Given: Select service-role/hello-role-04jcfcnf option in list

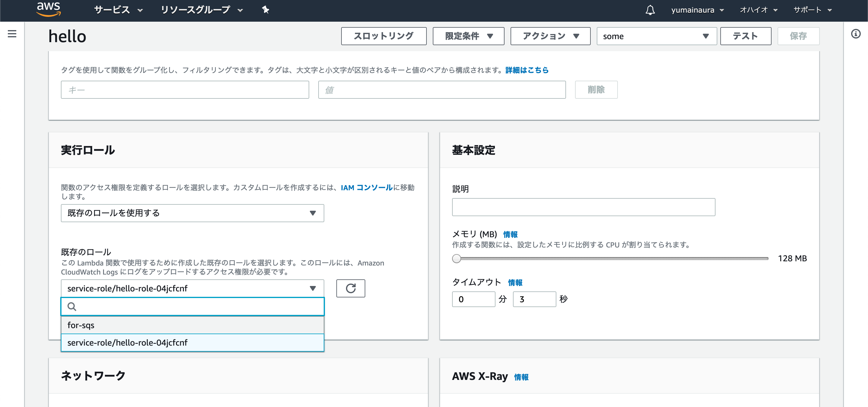Looking at the screenshot, I should pyautogui.click(x=192, y=342).
